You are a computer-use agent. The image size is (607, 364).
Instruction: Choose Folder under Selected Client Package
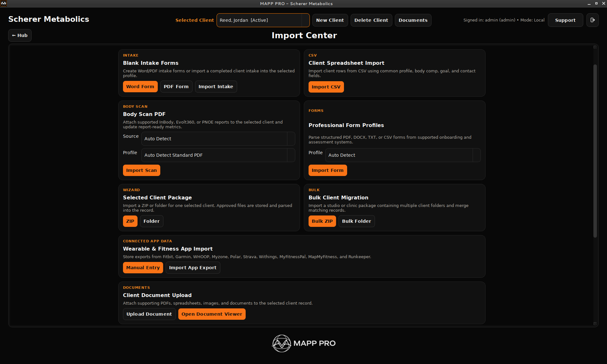[x=151, y=221]
